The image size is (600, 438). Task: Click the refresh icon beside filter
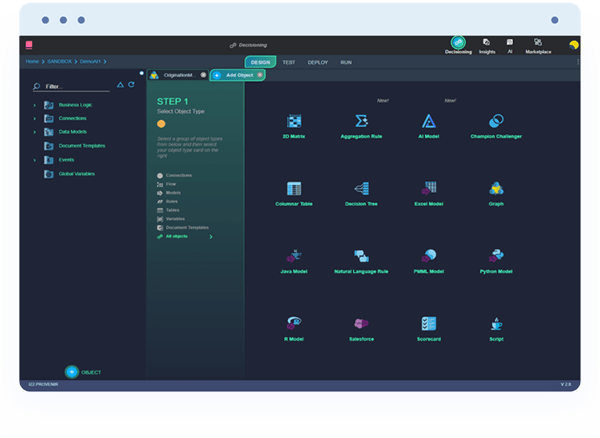(131, 85)
